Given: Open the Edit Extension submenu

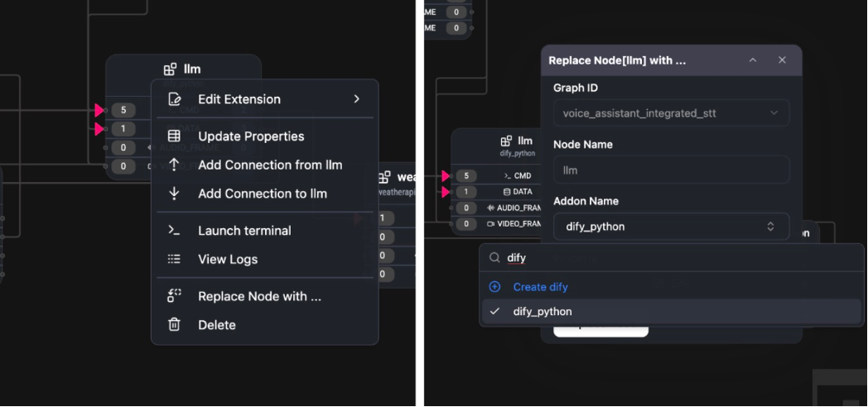Looking at the screenshot, I should (264, 99).
